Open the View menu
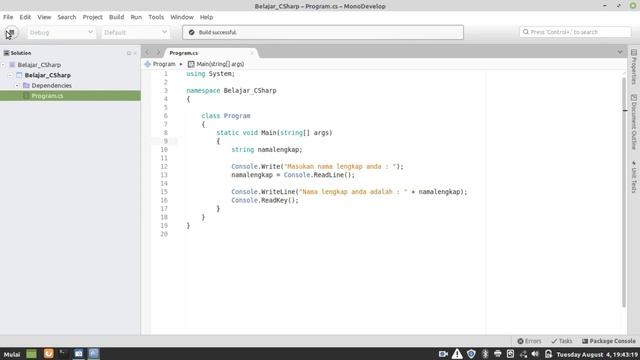The image size is (640, 360). 44,17
